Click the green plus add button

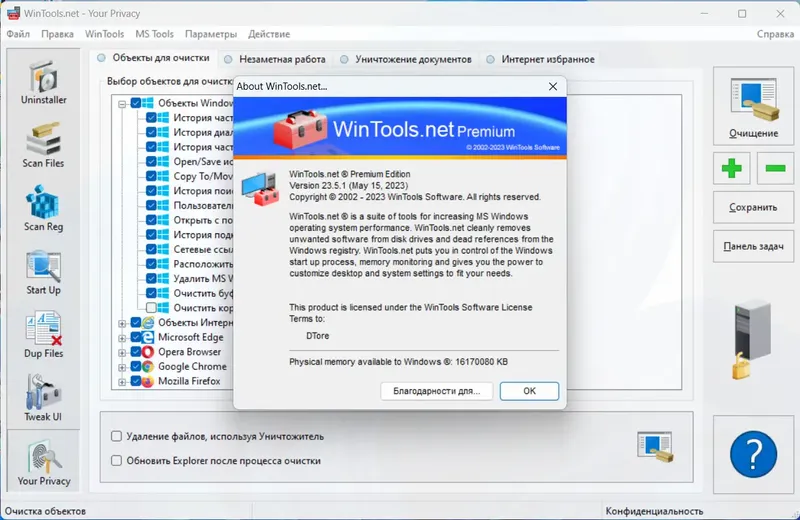coord(732,168)
